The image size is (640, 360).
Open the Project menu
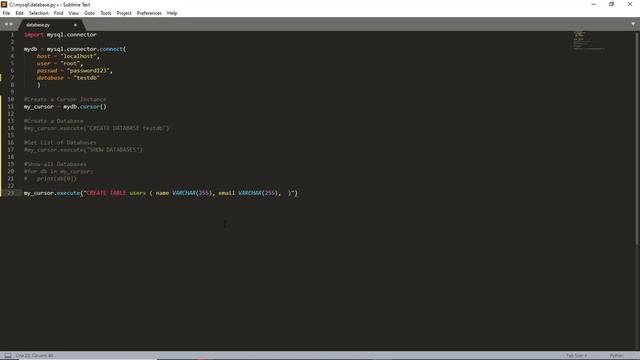(124, 13)
